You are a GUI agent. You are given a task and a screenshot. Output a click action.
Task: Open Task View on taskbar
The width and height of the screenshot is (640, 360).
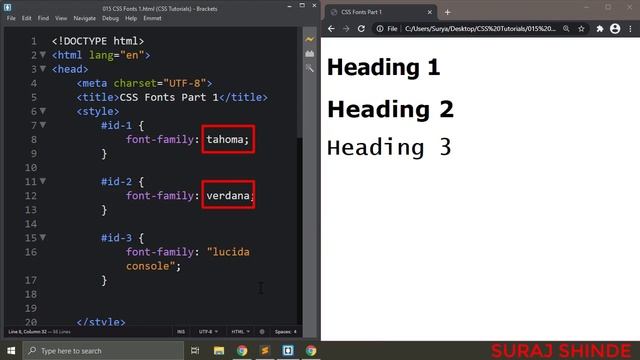click(x=195, y=351)
